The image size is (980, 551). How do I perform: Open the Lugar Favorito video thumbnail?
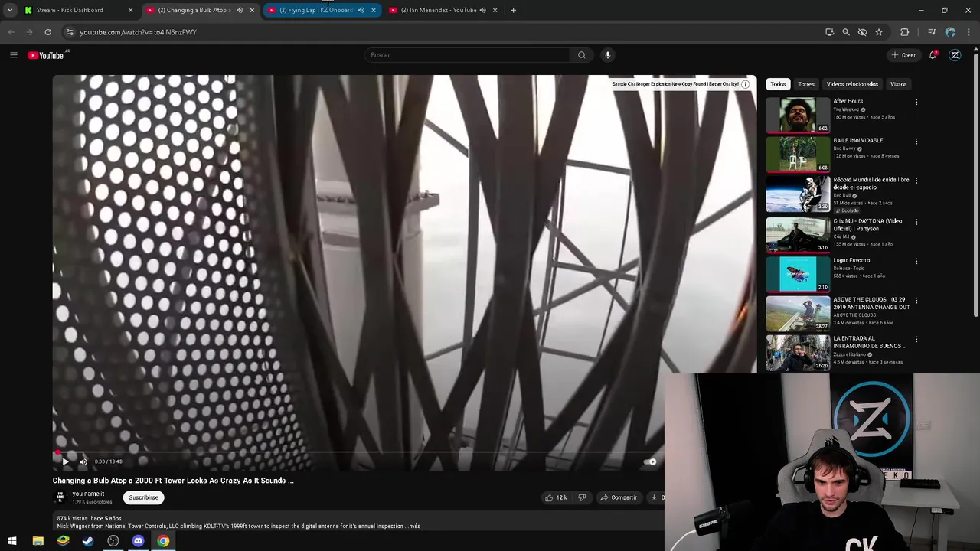(798, 274)
